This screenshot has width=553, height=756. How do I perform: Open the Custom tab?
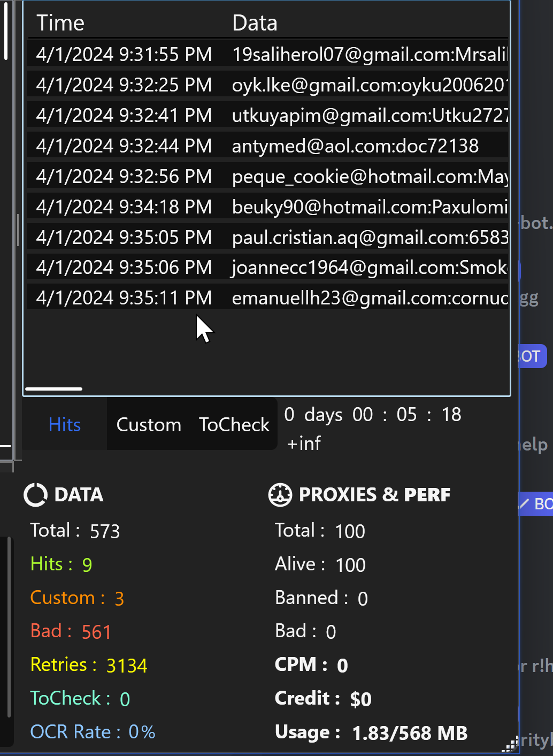coord(149,425)
